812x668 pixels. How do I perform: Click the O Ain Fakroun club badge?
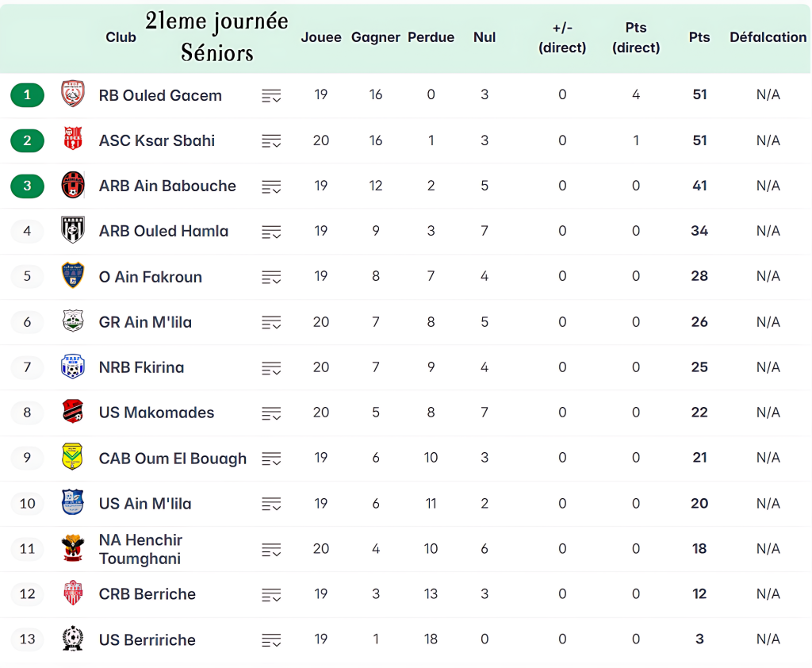click(73, 276)
